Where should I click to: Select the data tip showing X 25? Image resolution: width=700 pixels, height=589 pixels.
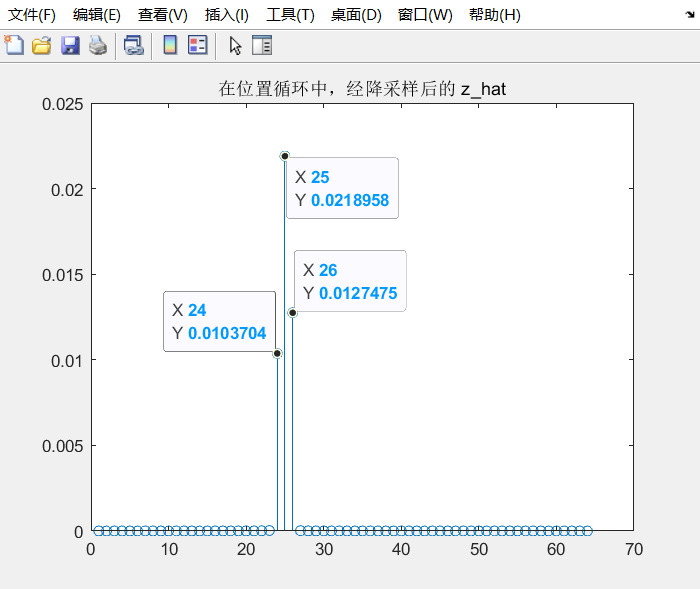(x=342, y=188)
